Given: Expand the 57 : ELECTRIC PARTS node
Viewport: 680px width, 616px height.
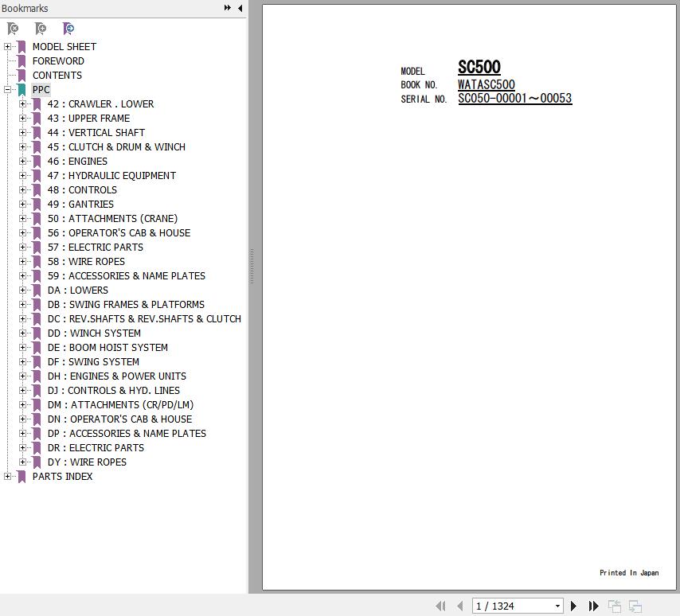Looking at the screenshot, I should click(x=22, y=247).
